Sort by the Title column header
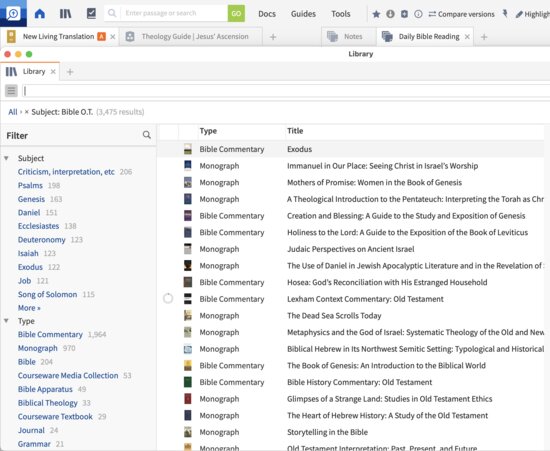Image resolution: width=550 pixels, height=451 pixels. [x=295, y=131]
